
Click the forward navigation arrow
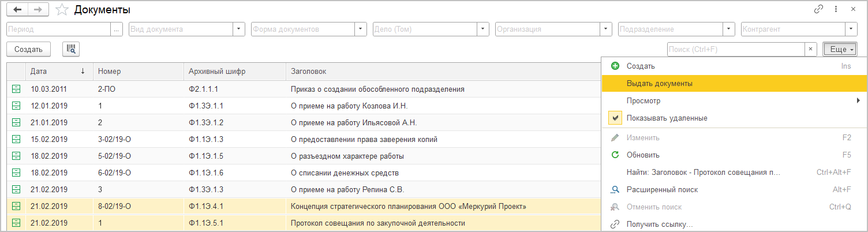point(39,10)
